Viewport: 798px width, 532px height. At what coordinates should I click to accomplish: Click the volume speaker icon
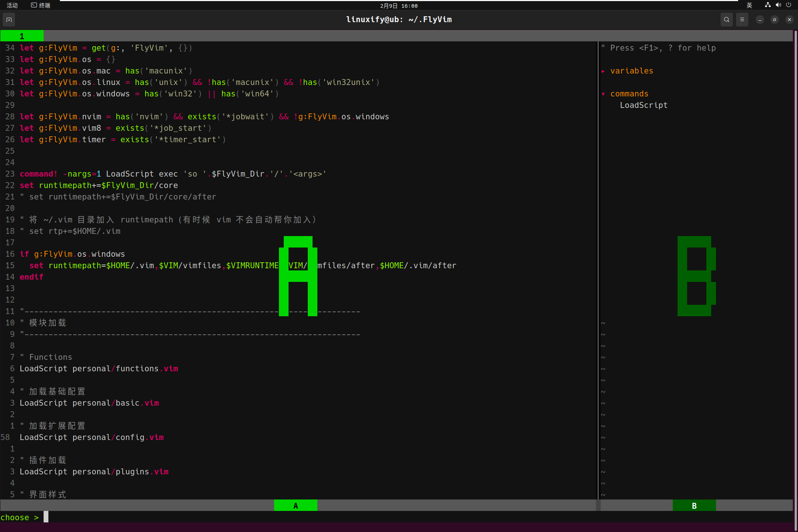point(778,5)
